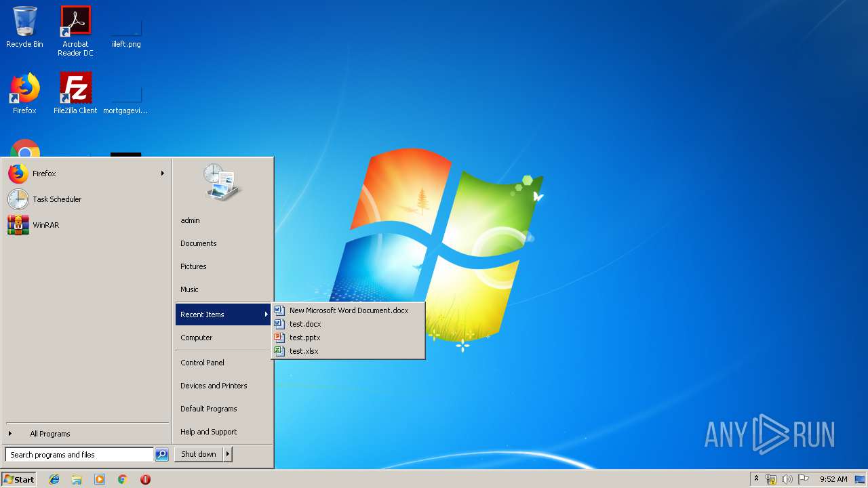Viewport: 868px width, 488px height.
Task: Click the Shut down button
Action: [x=199, y=454]
